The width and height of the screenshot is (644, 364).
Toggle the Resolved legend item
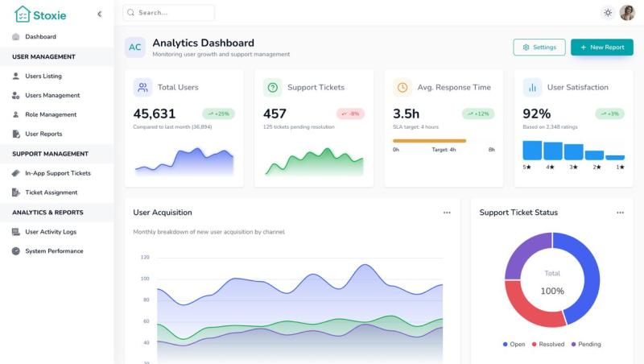coord(547,345)
